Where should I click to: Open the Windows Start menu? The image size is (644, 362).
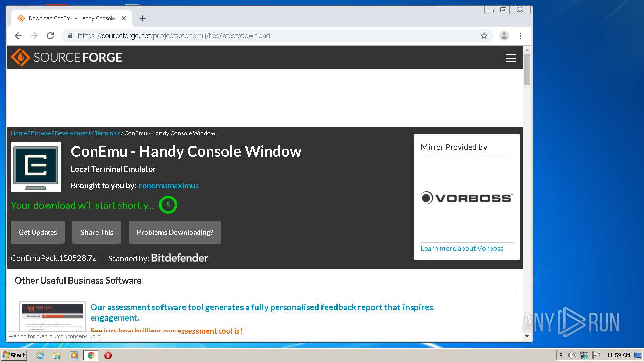click(14, 355)
